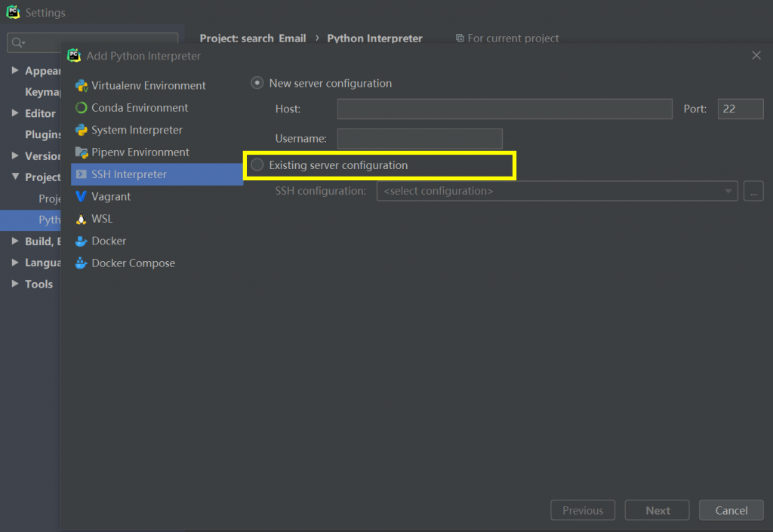Open the SSH configuration dropdown

[557, 191]
